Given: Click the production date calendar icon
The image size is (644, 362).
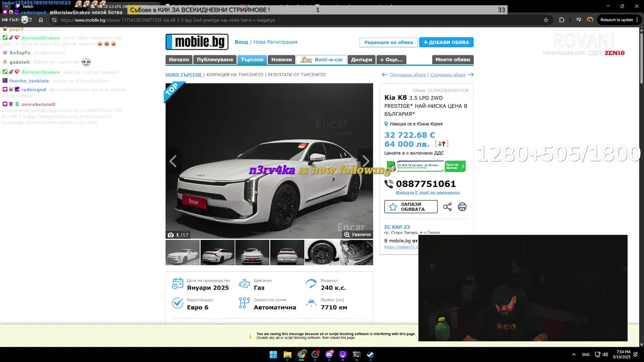Looking at the screenshot, I should click(x=178, y=284).
